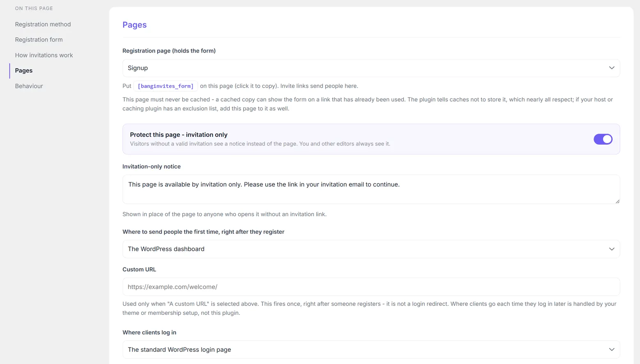Jump to Registration form section
Image resolution: width=640 pixels, height=364 pixels.
point(39,40)
